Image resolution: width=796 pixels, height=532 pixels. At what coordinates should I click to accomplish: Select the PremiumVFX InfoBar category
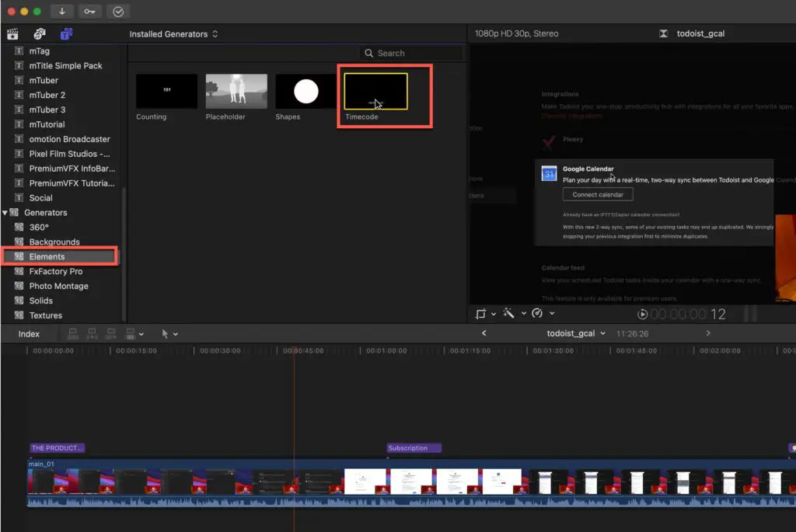(72, 169)
